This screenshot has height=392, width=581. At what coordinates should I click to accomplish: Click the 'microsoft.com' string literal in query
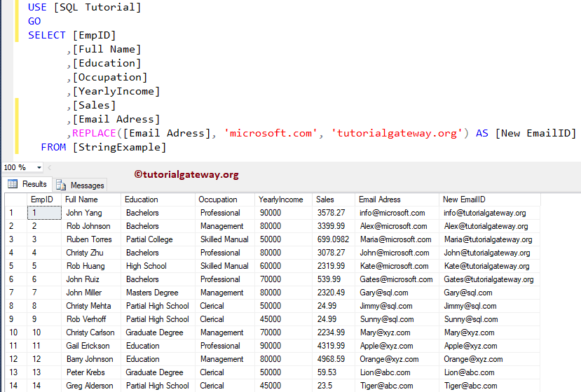(x=271, y=133)
